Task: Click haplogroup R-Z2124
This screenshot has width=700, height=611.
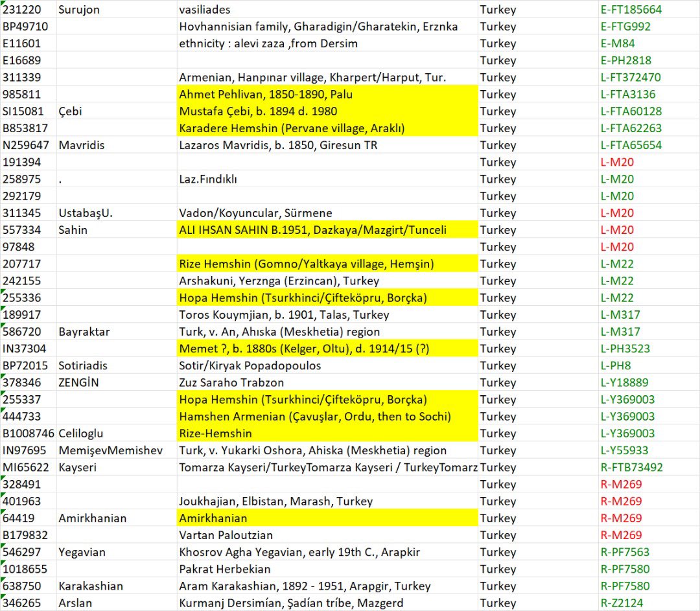Action: [649, 603]
